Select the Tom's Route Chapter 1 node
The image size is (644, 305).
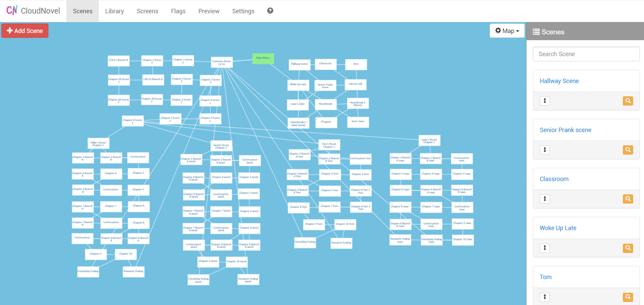pyautogui.click(x=329, y=145)
